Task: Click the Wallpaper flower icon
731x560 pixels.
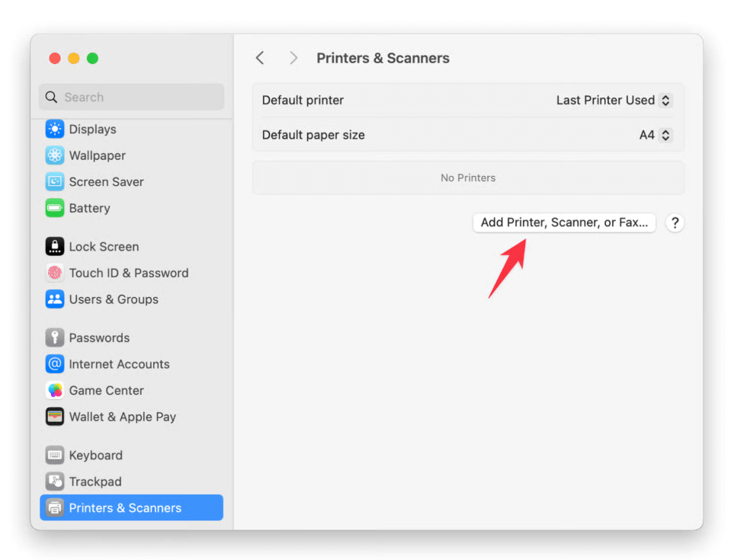Action: tap(55, 155)
